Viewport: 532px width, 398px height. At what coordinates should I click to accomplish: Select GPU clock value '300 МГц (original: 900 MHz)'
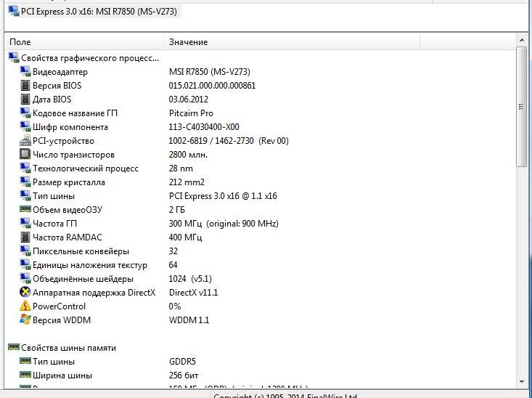224,224
